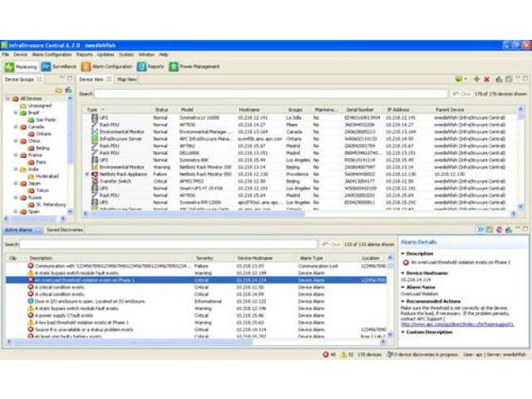Viewport: 532px width, 399px height.
Task: Open the Alarm Configuration perspective button
Action: point(107,66)
